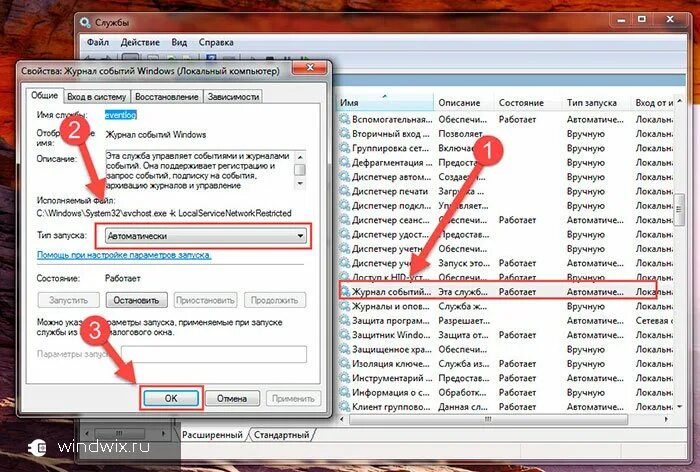Click services list vertical scrollbar thumb
Screen dimensions: 700x472
click(679, 210)
